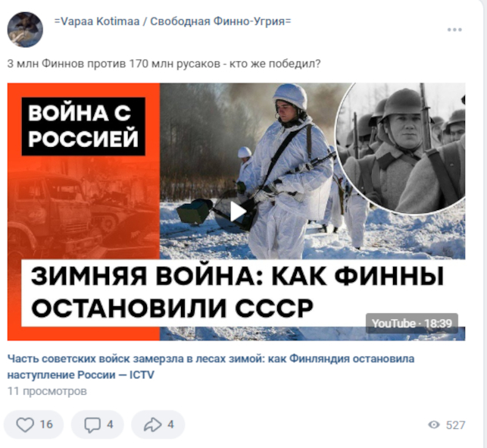The height and width of the screenshot is (448, 487).
Task: Click the ВОЙНА С РОССИЕЙ banner on thumbnail
Action: click(x=83, y=127)
